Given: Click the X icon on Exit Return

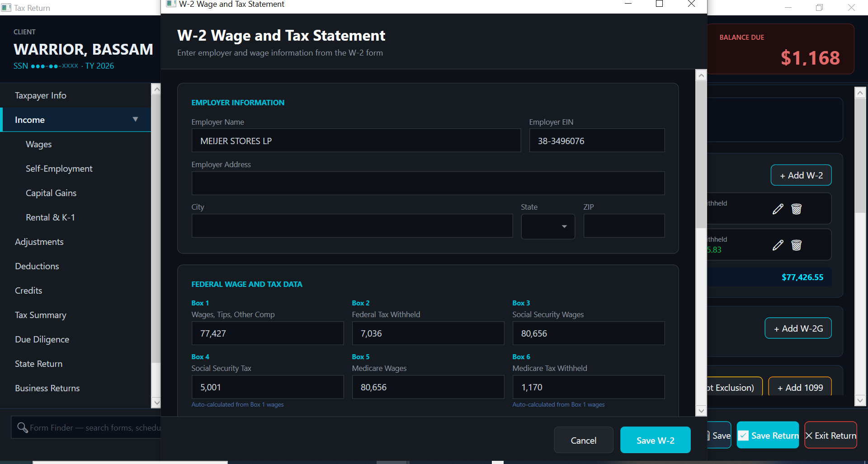Looking at the screenshot, I should [809, 436].
